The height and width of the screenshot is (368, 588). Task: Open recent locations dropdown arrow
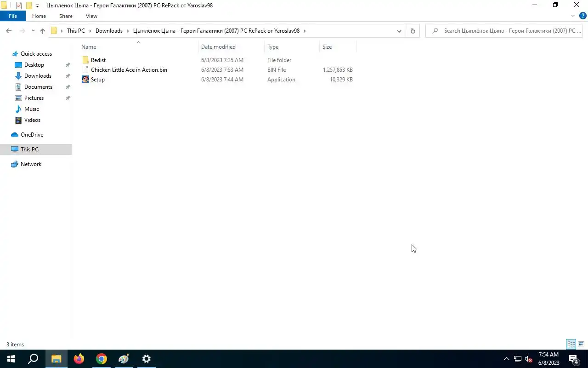pos(33,31)
